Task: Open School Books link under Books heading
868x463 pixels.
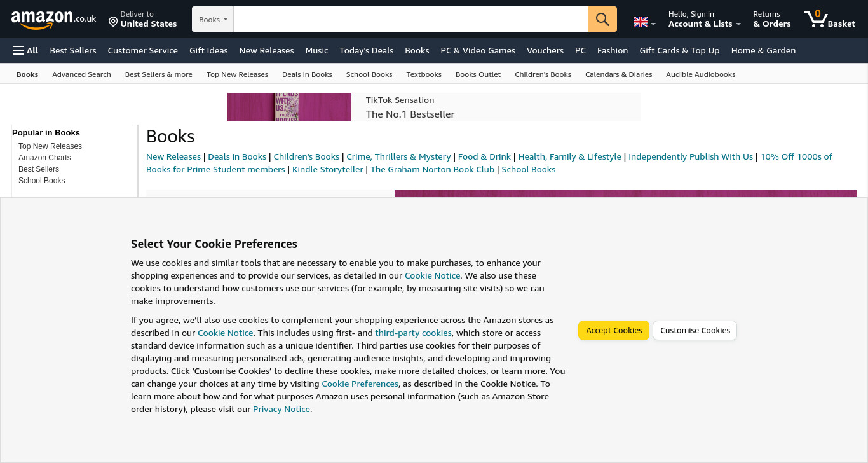Action: (x=529, y=169)
